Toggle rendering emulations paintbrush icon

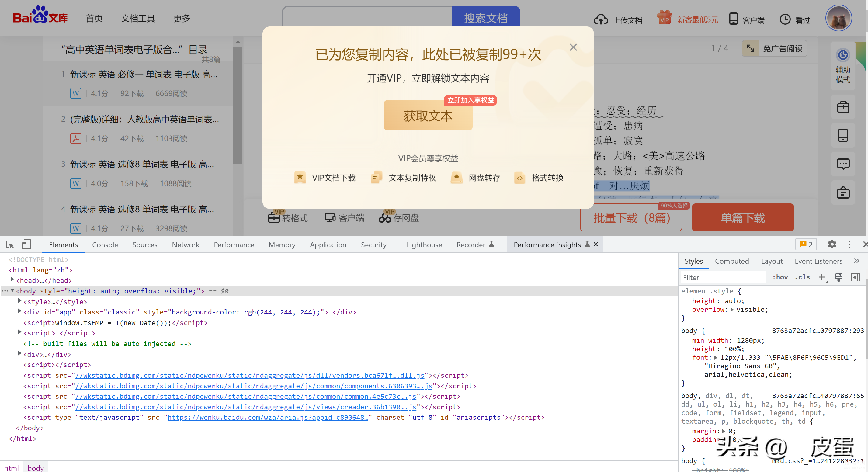839,277
